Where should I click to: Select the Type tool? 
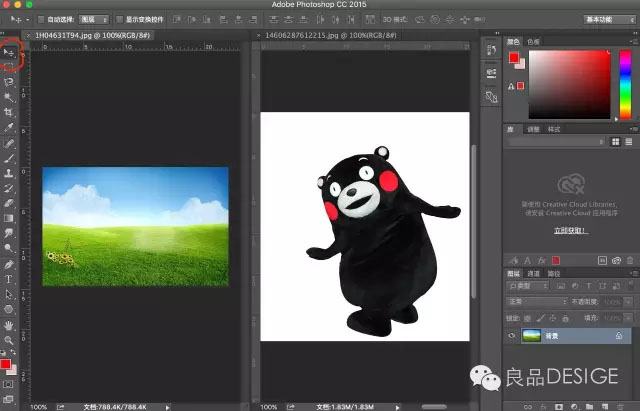[10, 279]
